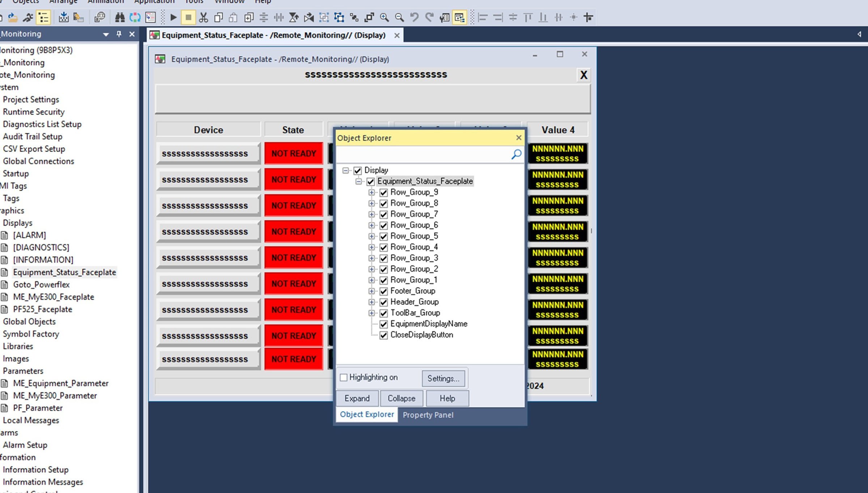This screenshot has height=493, width=868.
Task: Click the Flip Horizontal icon
Action: [x=309, y=17]
